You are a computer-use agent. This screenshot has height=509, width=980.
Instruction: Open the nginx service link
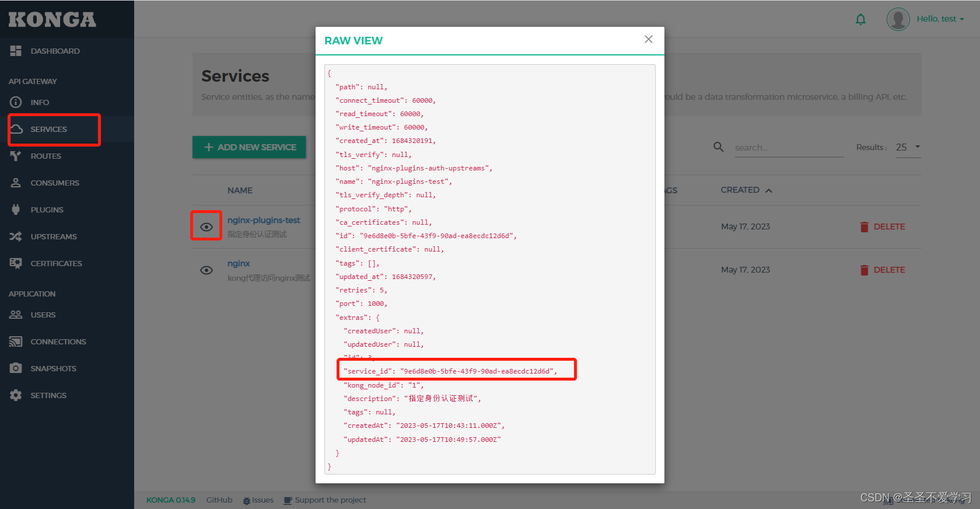tap(239, 263)
